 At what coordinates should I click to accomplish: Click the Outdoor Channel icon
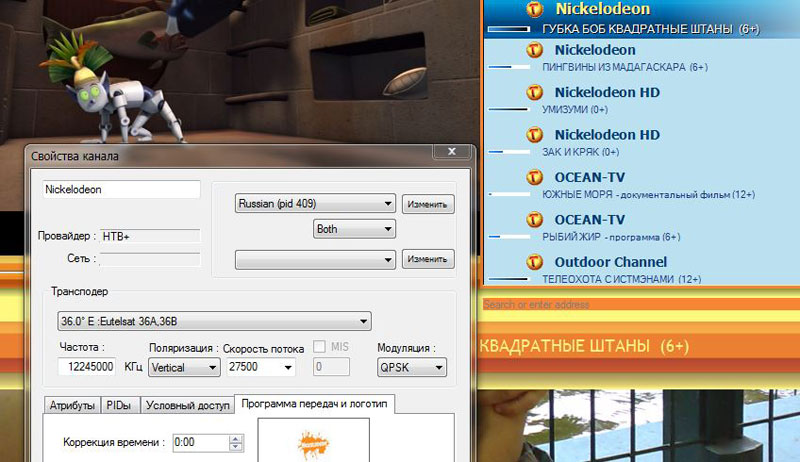535,262
